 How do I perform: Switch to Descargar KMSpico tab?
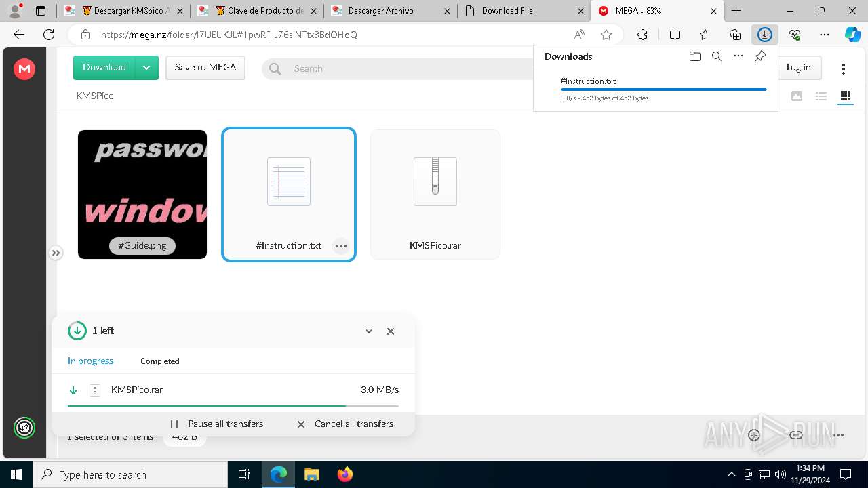pyautogui.click(x=122, y=11)
